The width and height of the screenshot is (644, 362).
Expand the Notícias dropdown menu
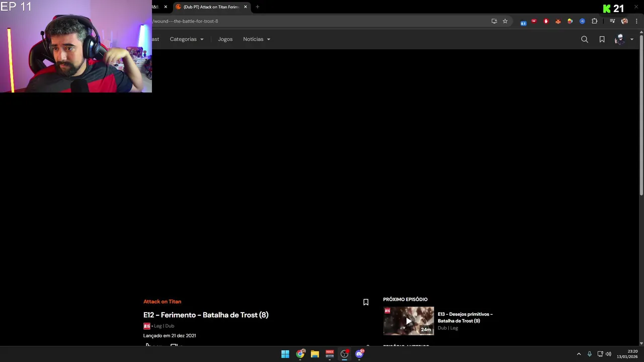257,39
